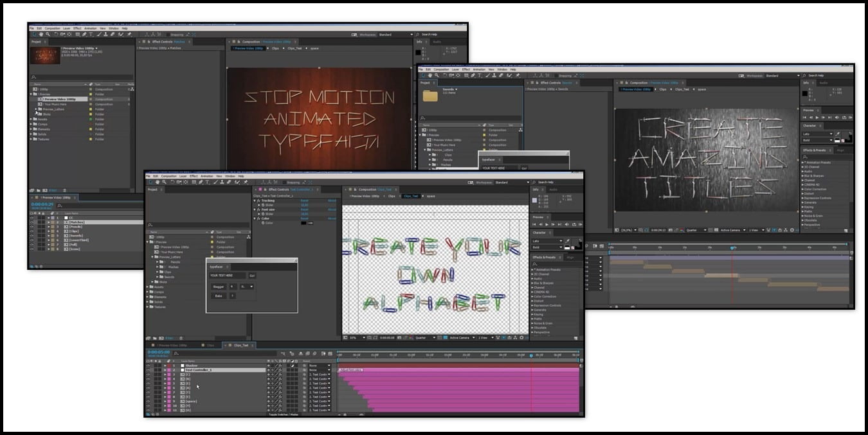
Task: Expand the Preview_Letters folder in the Stop Motion project
Action: click(36, 109)
